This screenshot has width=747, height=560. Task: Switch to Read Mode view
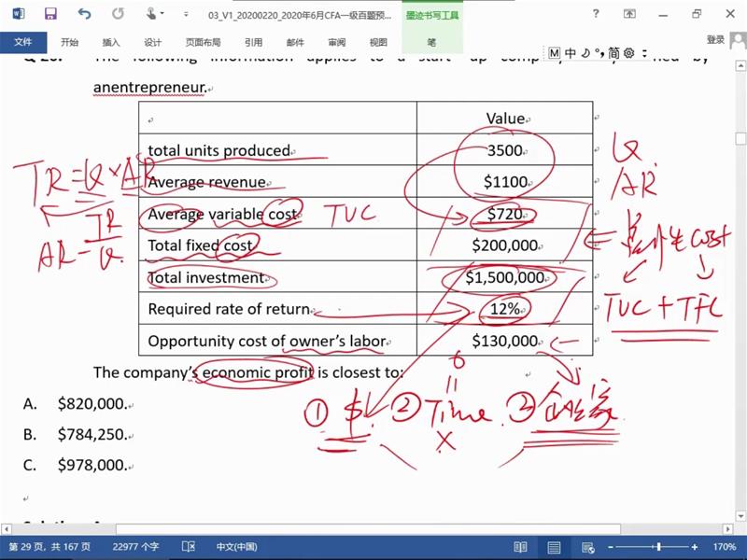click(520, 547)
